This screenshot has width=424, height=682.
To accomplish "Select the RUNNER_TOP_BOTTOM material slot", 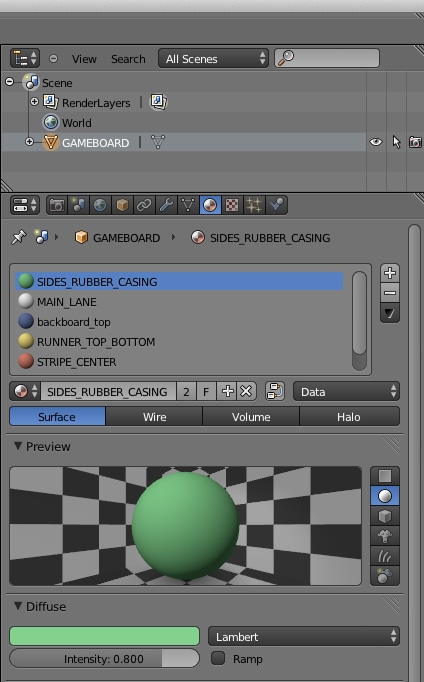I will coord(179,341).
